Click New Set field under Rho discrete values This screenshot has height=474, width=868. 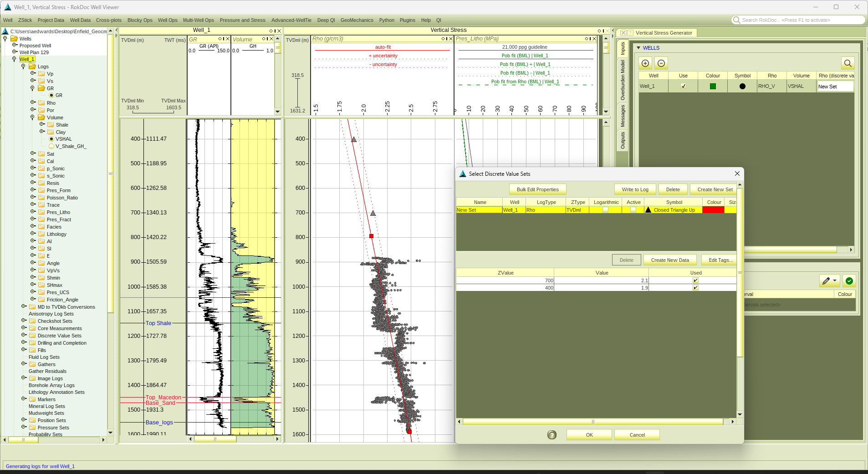(835, 87)
